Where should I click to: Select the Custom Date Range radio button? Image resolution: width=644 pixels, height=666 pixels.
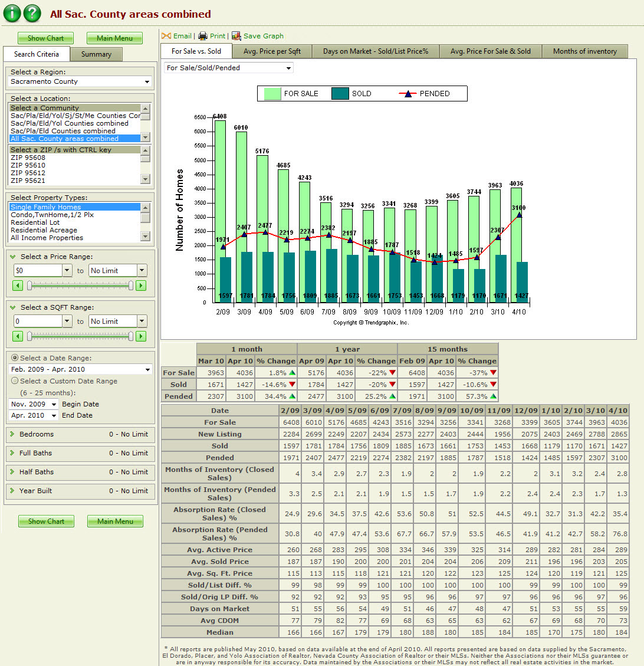tap(15, 380)
